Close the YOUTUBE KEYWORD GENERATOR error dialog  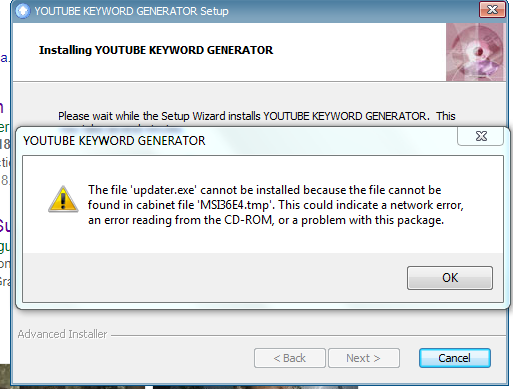point(481,136)
